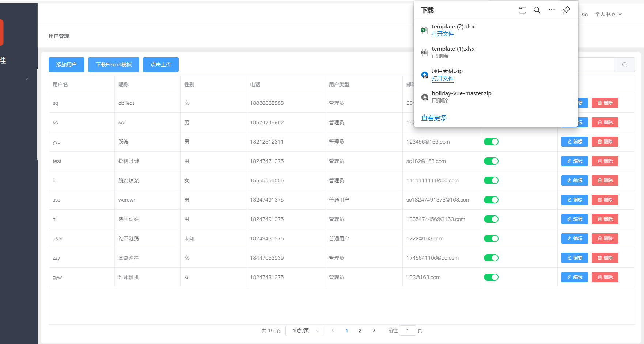This screenshot has height=344, width=644.
Task: Open template (2).xlsx via 打开文件 link
Action: pos(443,34)
